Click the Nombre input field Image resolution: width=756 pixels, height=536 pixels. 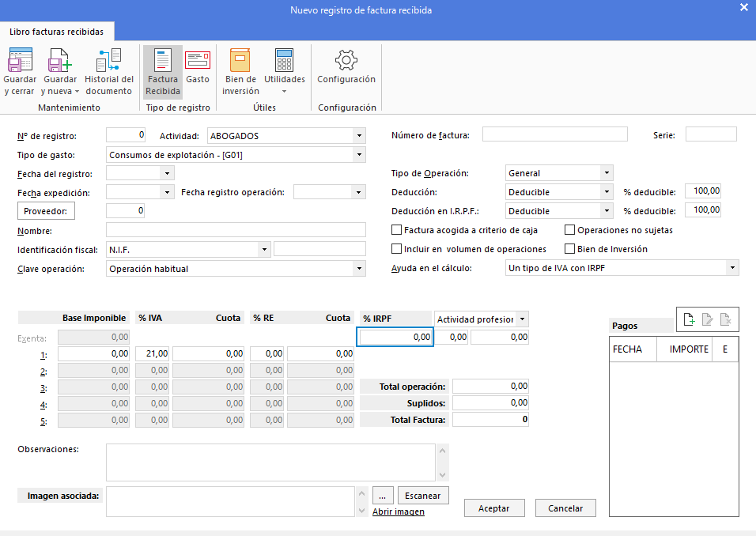point(236,230)
